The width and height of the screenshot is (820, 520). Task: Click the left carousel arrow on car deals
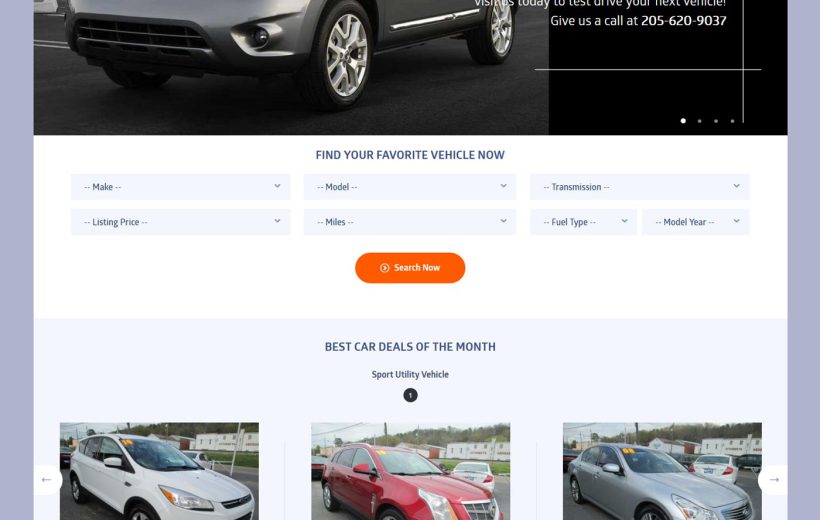pos(47,480)
